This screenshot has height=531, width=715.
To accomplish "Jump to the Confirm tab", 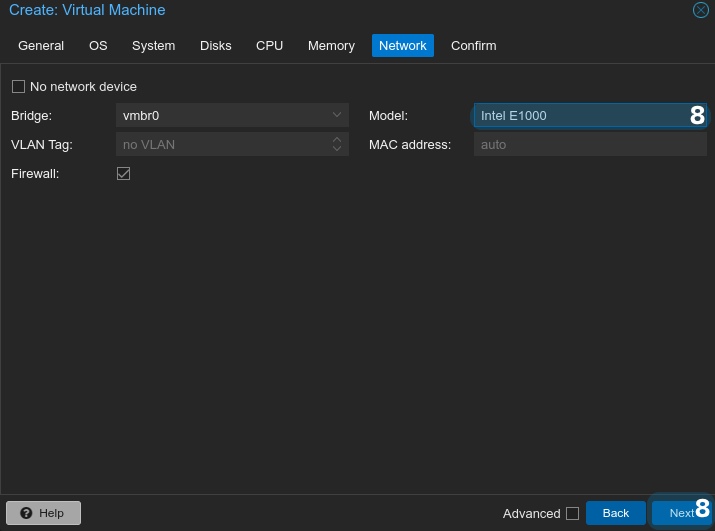I will click(x=473, y=46).
